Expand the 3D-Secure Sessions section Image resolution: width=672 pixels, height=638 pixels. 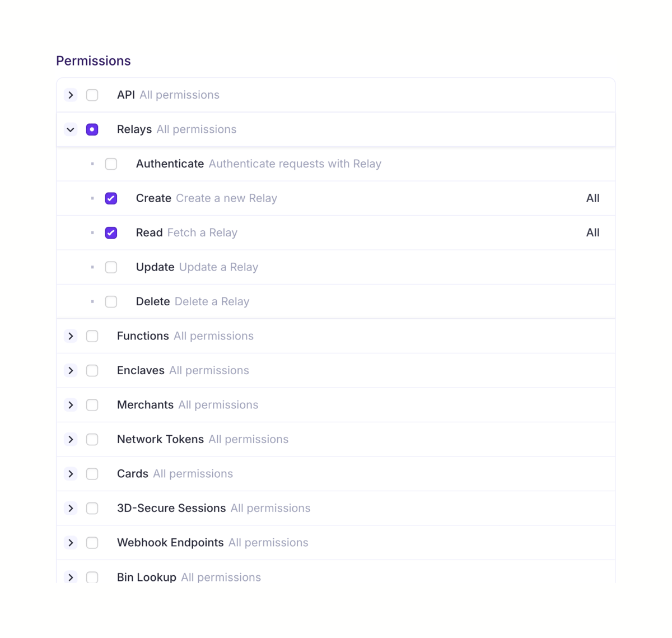coord(71,508)
